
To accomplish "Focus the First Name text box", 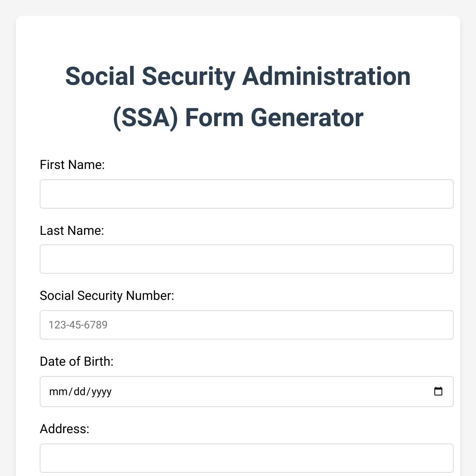I will pyautogui.click(x=246, y=194).
